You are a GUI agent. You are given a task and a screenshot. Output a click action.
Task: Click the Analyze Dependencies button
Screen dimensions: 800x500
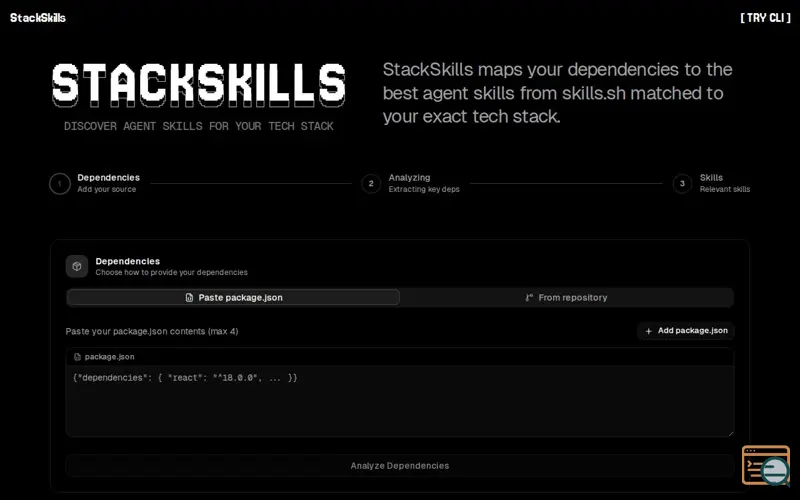point(400,466)
